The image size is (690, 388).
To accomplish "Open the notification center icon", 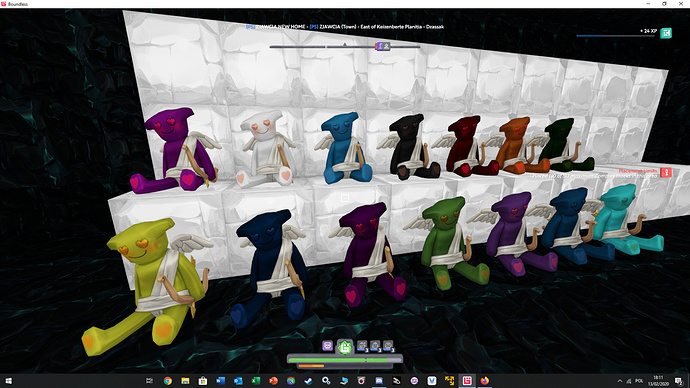I will click(x=679, y=381).
